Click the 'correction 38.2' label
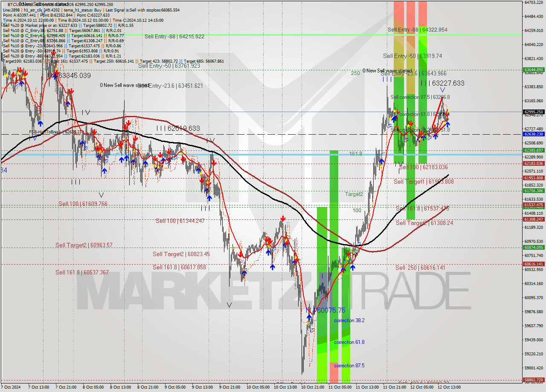The width and height of the screenshot is (546, 392). [x=349, y=320]
